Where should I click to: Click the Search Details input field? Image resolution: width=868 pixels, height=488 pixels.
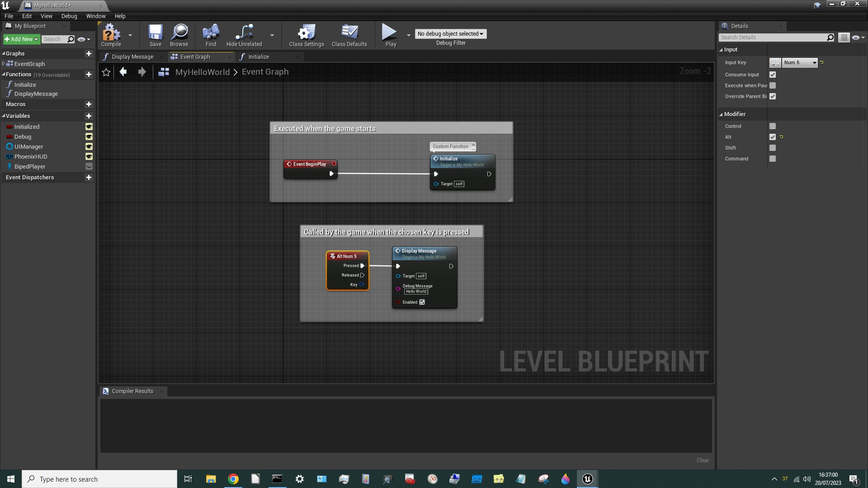point(773,38)
